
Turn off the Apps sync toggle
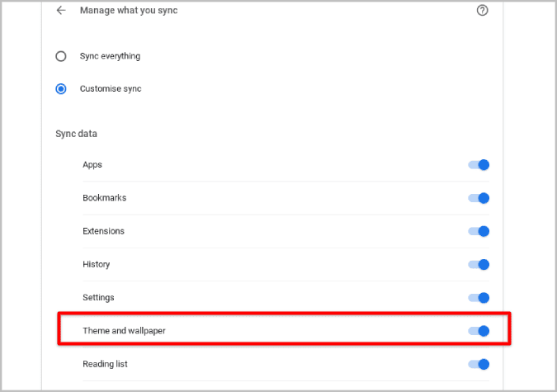pyautogui.click(x=479, y=165)
